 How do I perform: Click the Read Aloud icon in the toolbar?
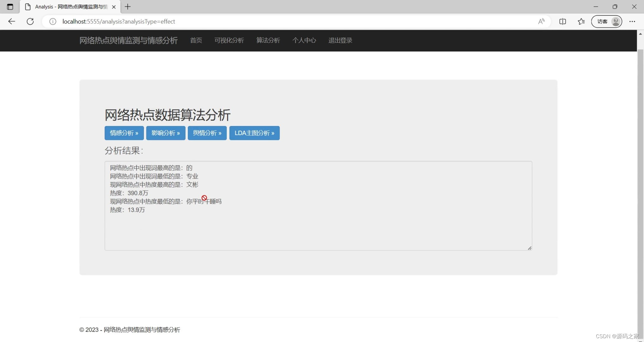(541, 21)
